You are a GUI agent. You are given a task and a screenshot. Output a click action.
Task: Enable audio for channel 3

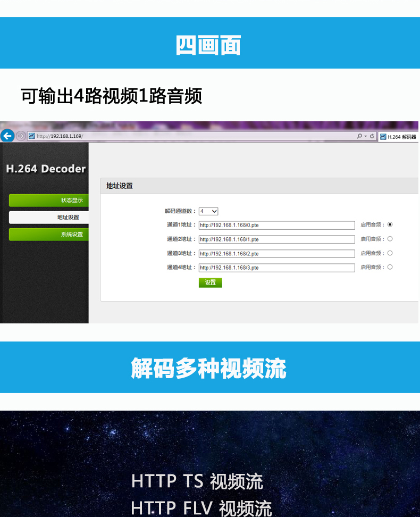(x=390, y=253)
